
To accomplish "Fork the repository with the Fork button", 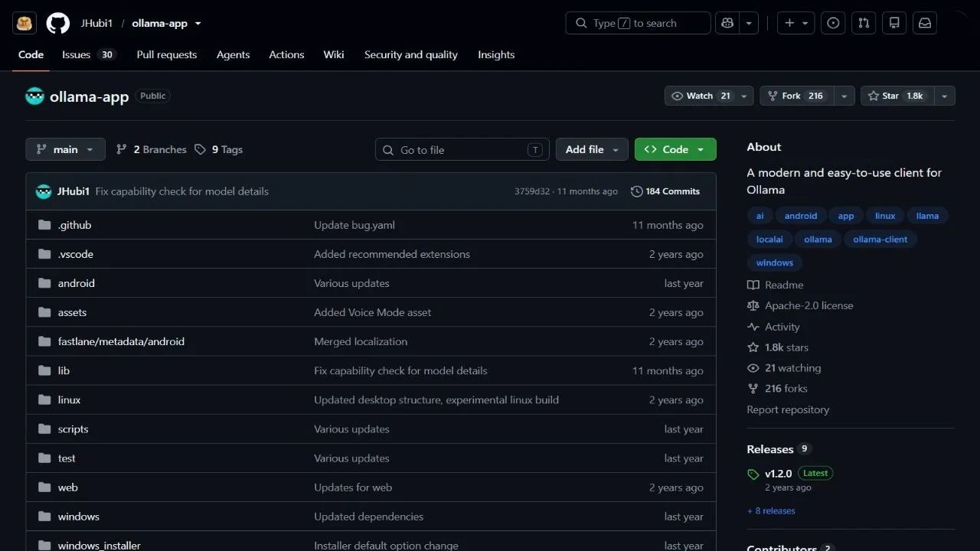I will click(796, 96).
